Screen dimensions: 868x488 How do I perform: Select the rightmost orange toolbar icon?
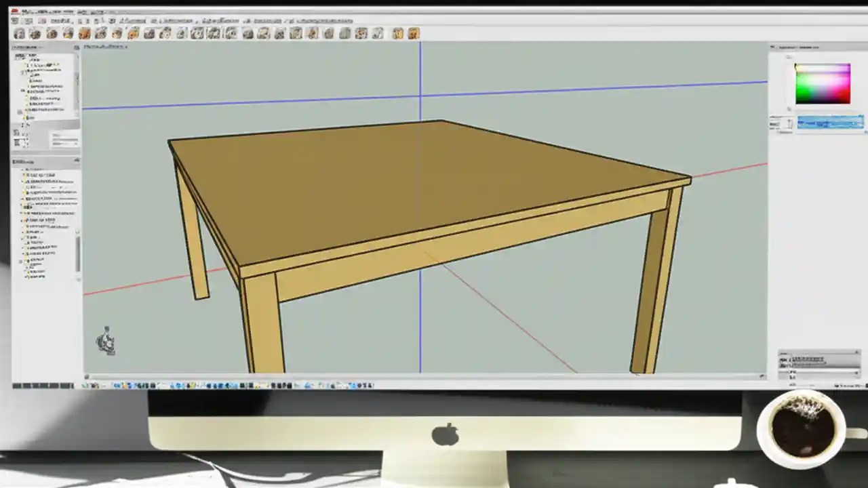(x=412, y=34)
